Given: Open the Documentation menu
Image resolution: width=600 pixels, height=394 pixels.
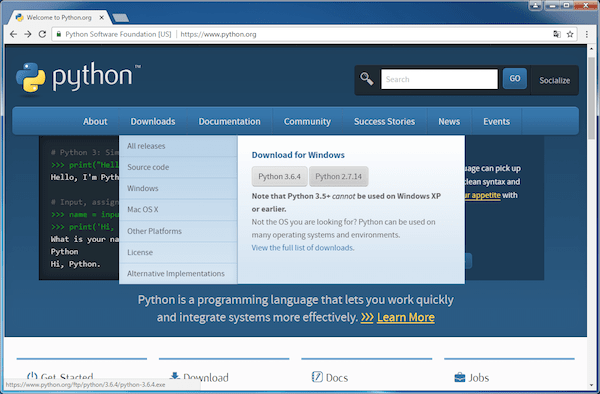Looking at the screenshot, I should point(230,122).
